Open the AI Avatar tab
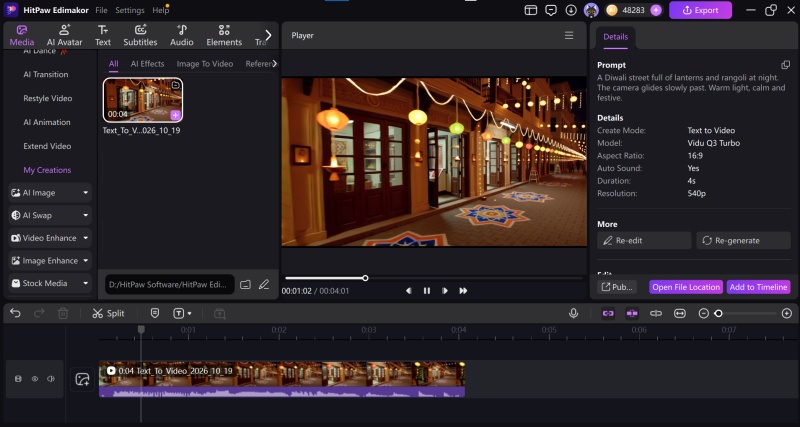Image resolution: width=800 pixels, height=427 pixels. [x=64, y=35]
